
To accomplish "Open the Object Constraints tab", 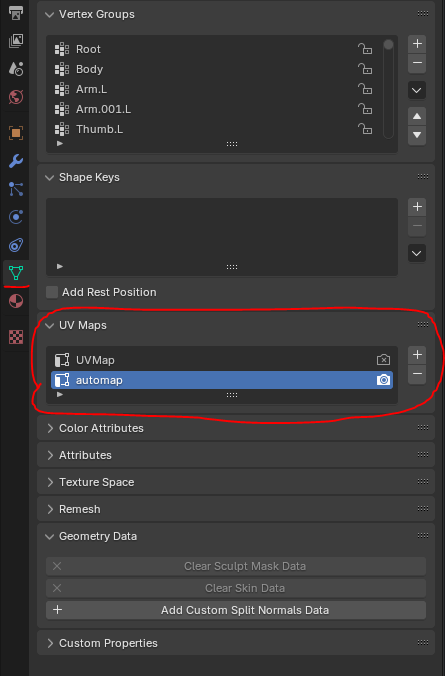I will point(16,245).
